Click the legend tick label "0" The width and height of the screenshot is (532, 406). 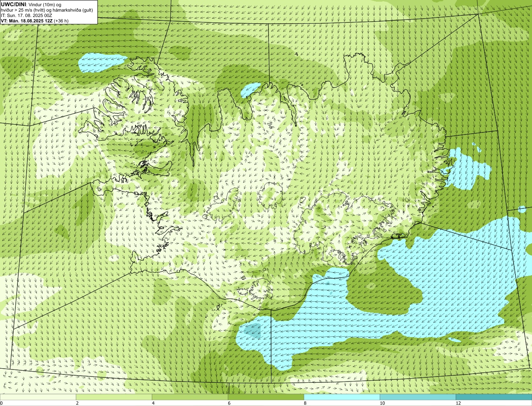[1, 403]
